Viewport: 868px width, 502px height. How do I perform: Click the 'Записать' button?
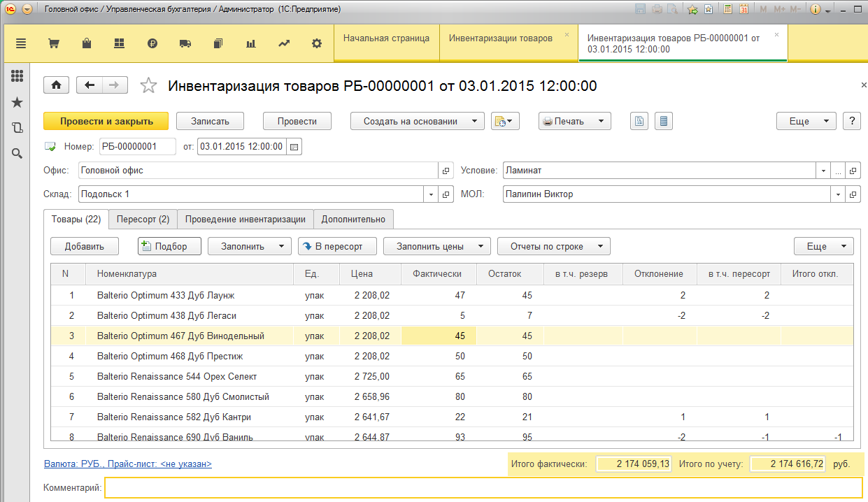coord(210,121)
